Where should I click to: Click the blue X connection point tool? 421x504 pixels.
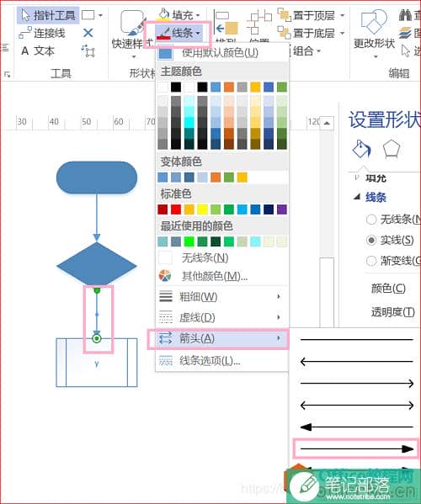pos(88,33)
